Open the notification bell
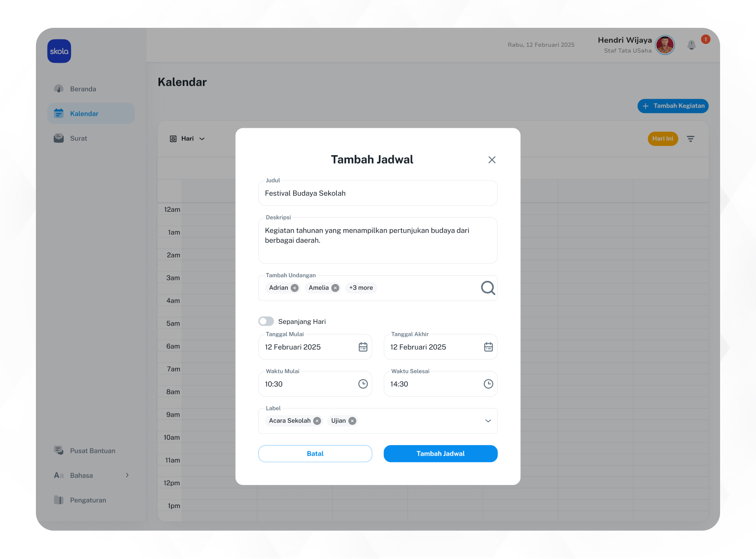756x559 pixels. click(691, 45)
